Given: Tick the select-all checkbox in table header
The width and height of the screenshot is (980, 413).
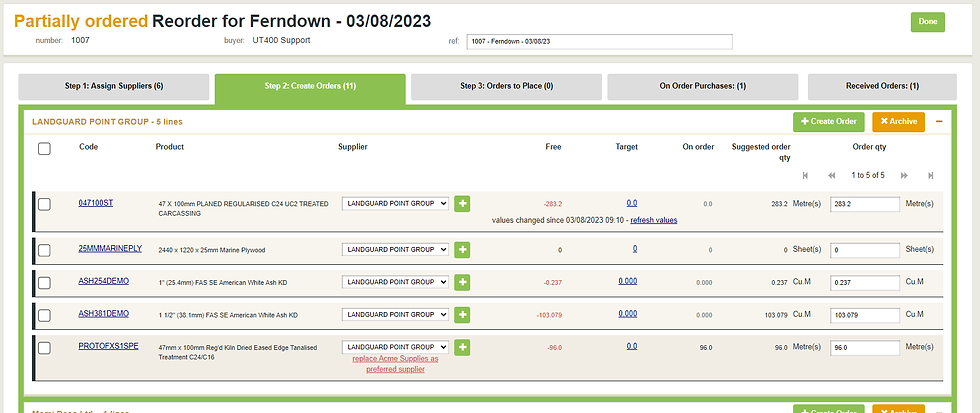Looking at the screenshot, I should pyautogui.click(x=44, y=149).
